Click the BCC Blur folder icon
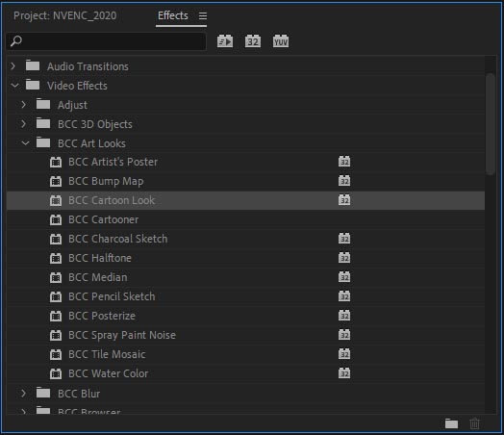Image resolution: width=504 pixels, height=435 pixels. tap(43, 393)
